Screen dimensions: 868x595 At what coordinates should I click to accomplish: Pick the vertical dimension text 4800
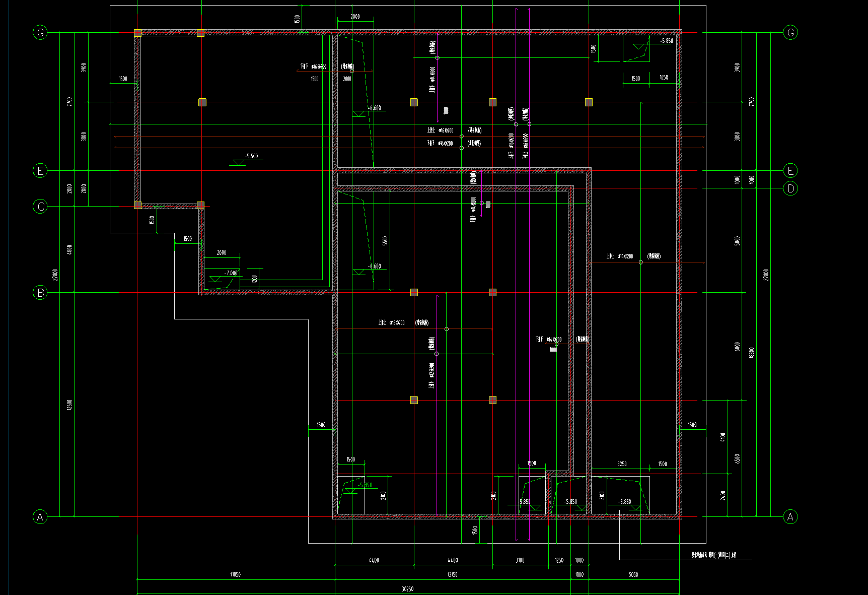(69, 249)
